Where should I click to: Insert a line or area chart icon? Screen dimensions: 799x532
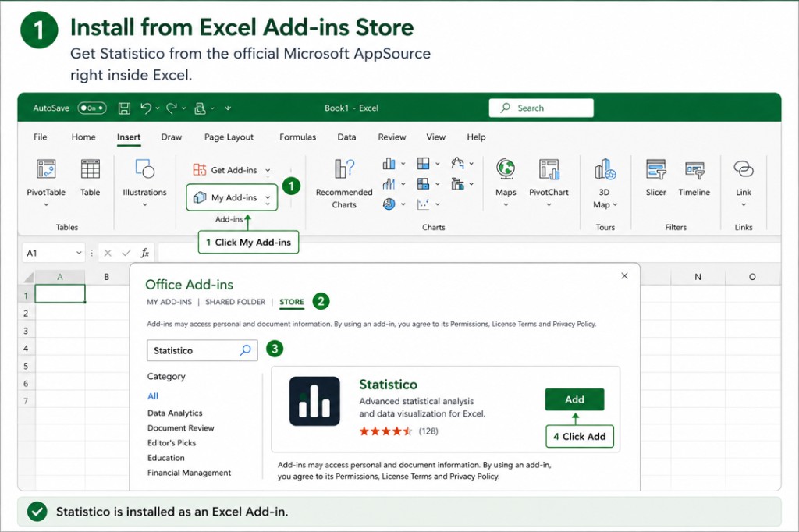pyautogui.click(x=389, y=184)
